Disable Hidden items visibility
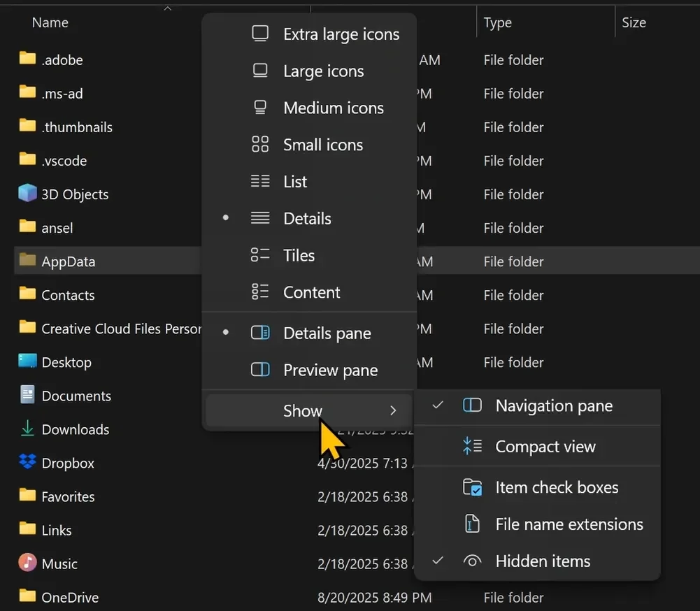The image size is (700, 611). 542,561
